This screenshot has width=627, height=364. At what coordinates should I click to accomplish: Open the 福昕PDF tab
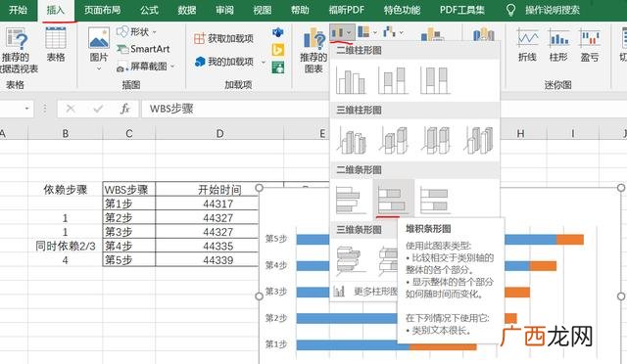click(x=346, y=10)
